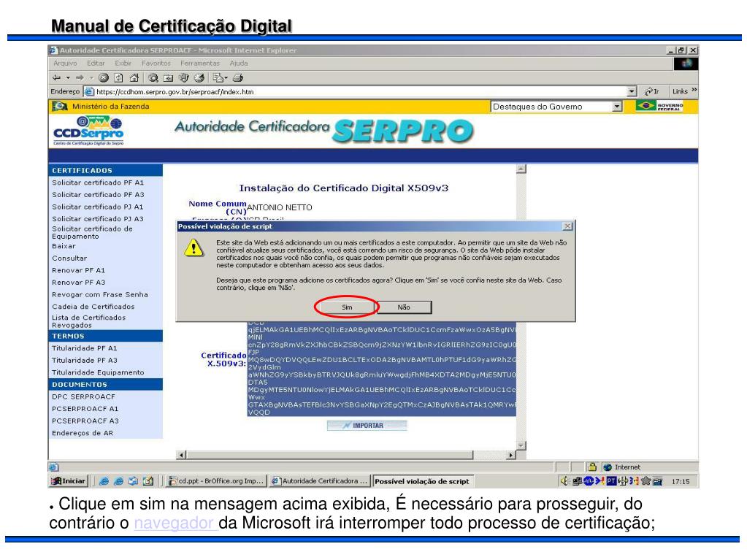Open the address bar URL dropdown
This screenshot has width=747, height=560.
[x=632, y=91]
